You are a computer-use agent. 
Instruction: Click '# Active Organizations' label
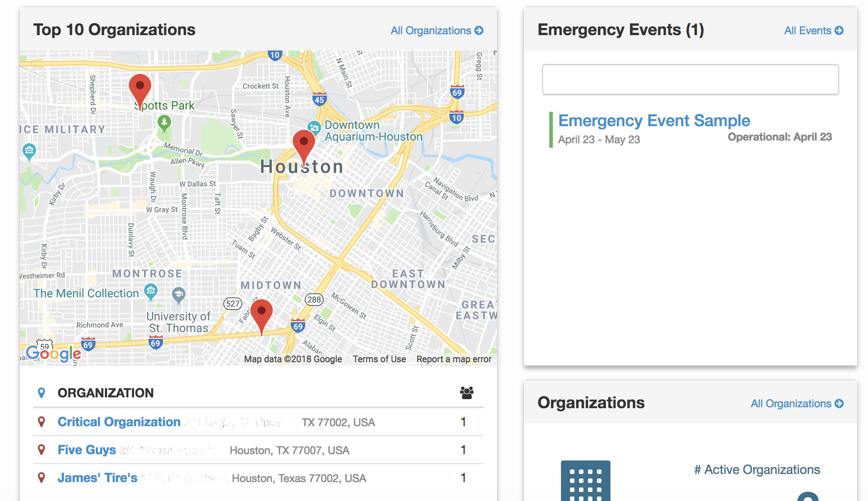click(757, 470)
